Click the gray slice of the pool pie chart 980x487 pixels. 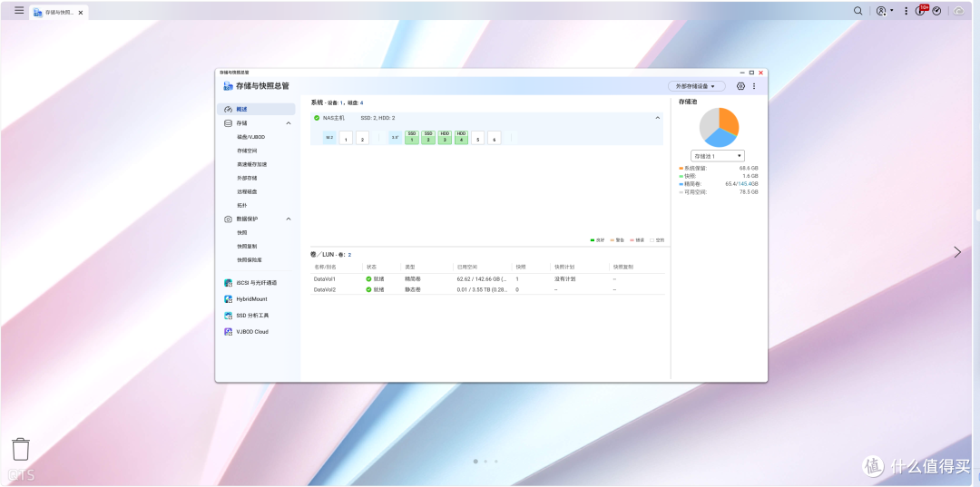click(x=708, y=123)
